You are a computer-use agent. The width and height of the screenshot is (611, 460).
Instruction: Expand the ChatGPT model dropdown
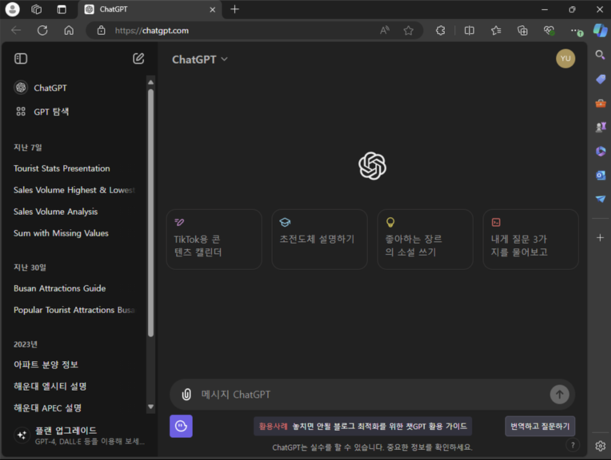pos(200,59)
